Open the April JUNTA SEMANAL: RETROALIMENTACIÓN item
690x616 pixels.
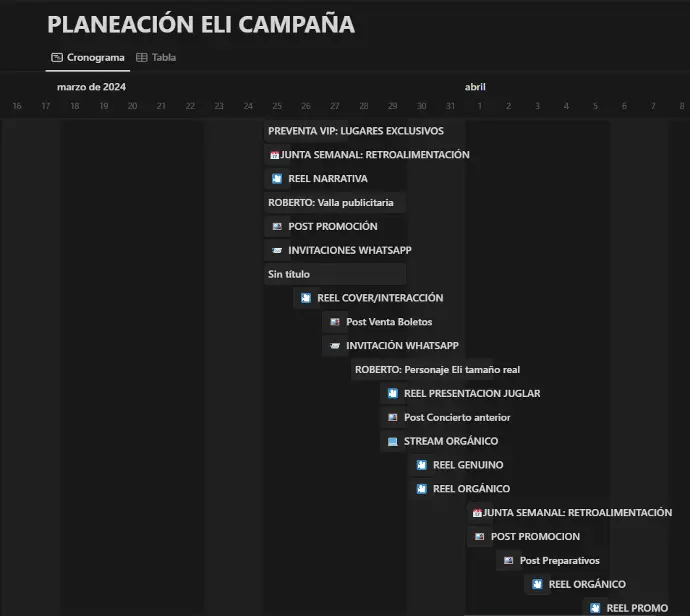tap(571, 513)
